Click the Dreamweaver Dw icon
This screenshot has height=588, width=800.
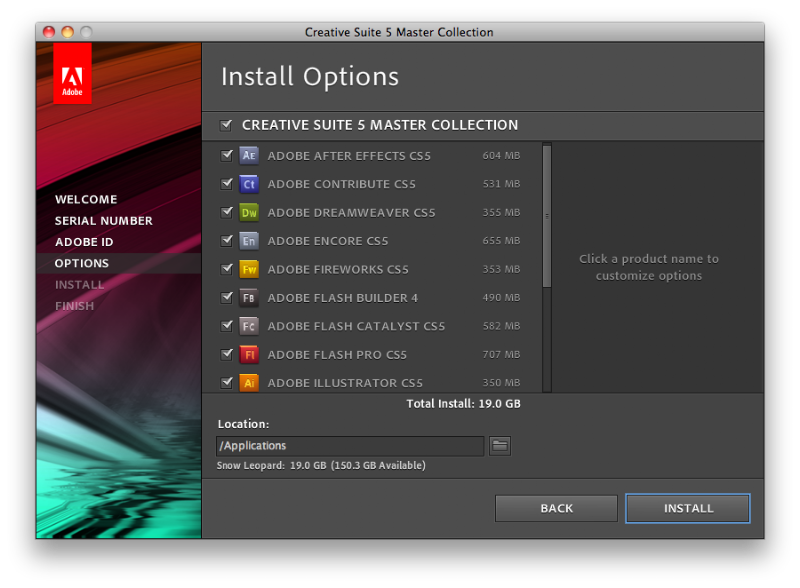249,212
